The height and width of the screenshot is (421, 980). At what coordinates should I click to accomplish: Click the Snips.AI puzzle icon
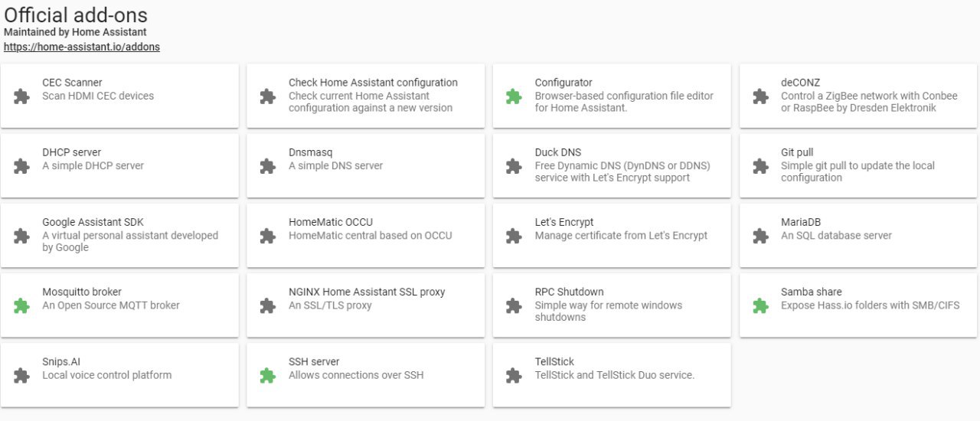click(21, 375)
